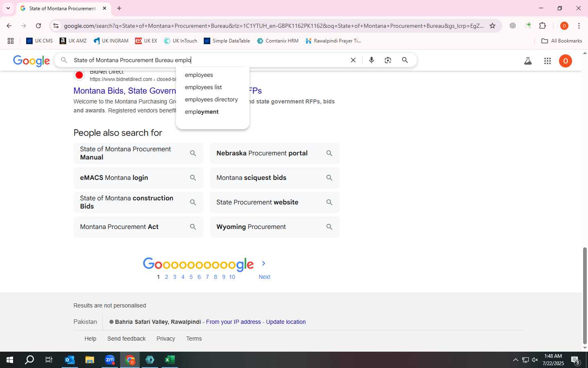This screenshot has height=368, width=588.
Task: Search 'Wyoming Procurement'
Action: click(275, 227)
